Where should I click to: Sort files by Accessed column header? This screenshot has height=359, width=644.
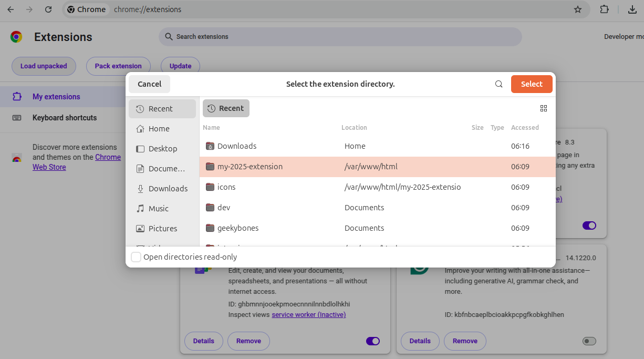click(x=525, y=128)
